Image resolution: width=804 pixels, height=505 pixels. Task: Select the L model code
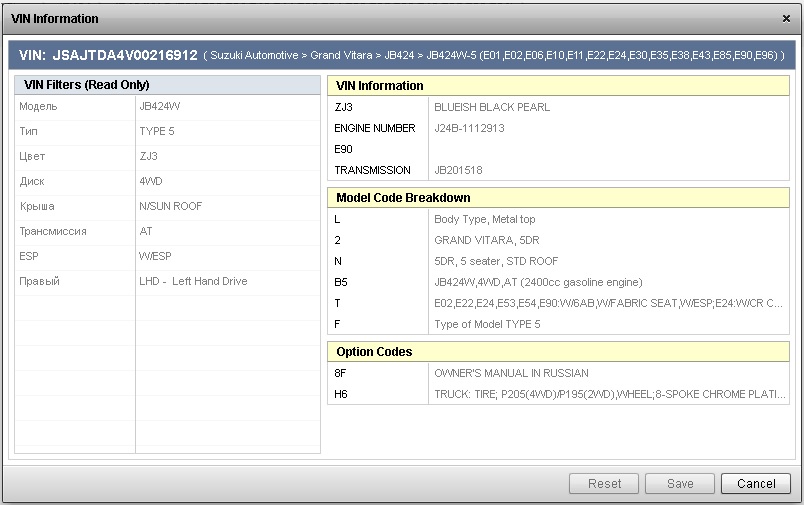tap(337, 219)
